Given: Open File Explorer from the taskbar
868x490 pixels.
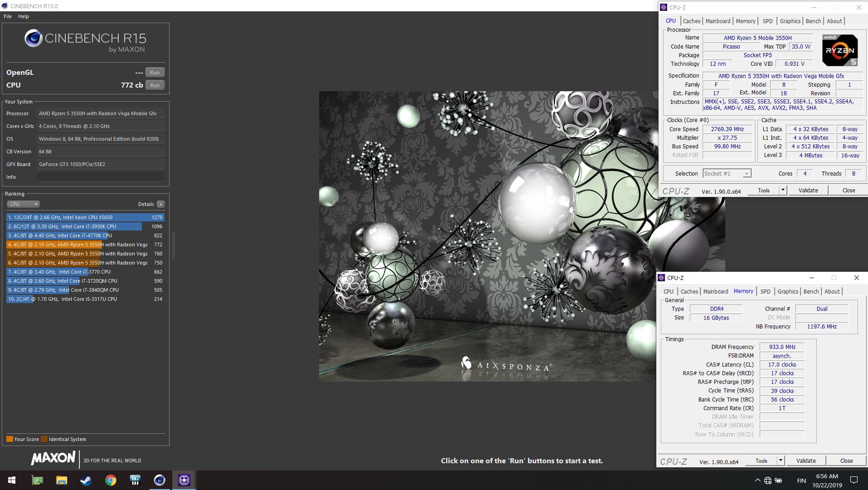Looking at the screenshot, I should click(62, 480).
